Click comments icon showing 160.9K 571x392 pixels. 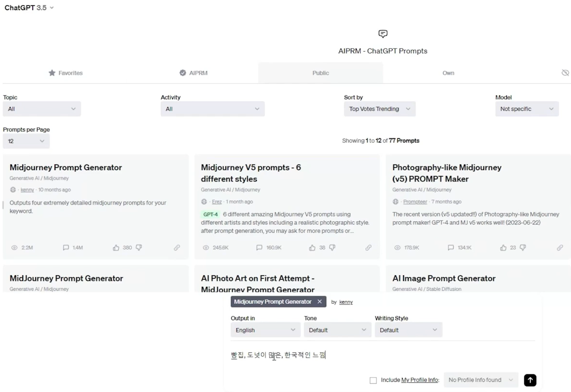259,248
